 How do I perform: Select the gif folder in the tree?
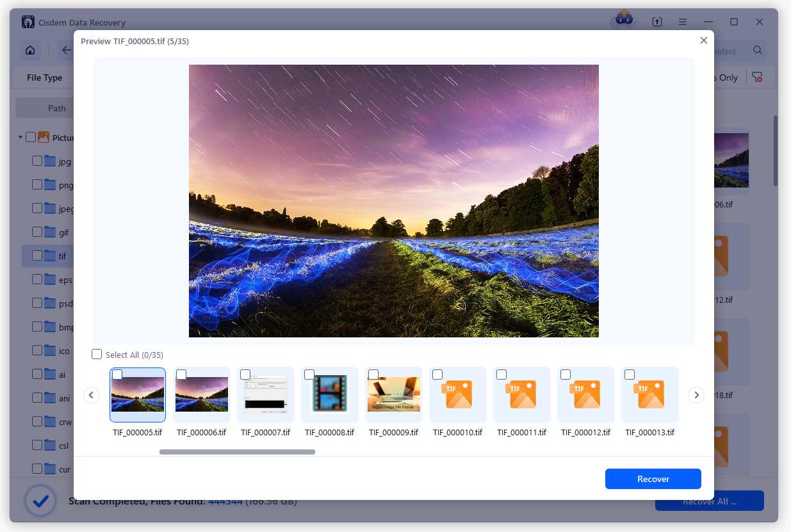[63, 232]
